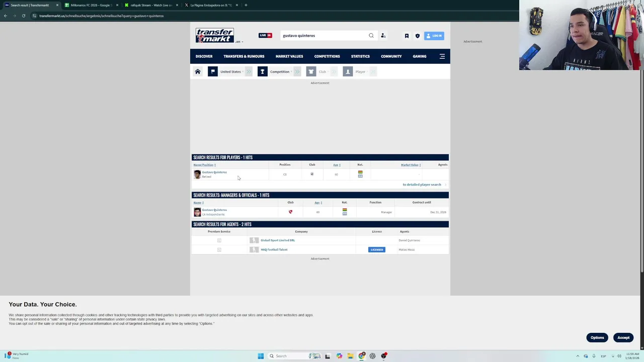Open the LIVE 26 scores badge
Screen dimensions: 644x362
pyautogui.click(x=265, y=35)
